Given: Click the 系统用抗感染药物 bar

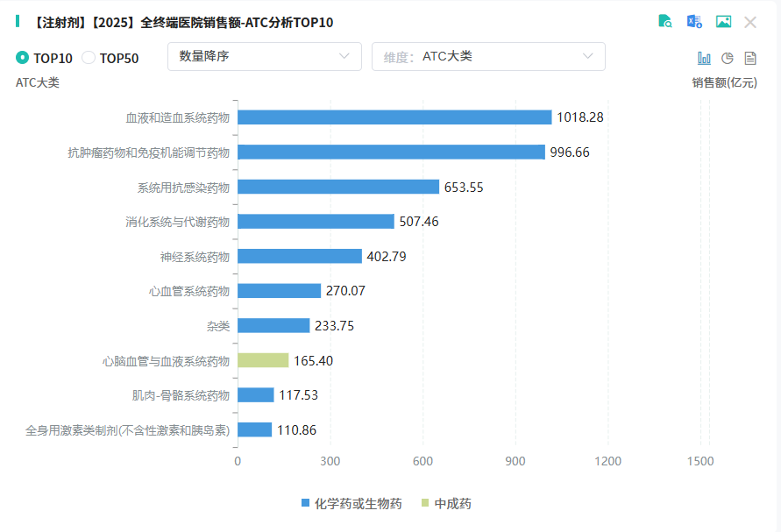Looking at the screenshot, I should point(338,187).
